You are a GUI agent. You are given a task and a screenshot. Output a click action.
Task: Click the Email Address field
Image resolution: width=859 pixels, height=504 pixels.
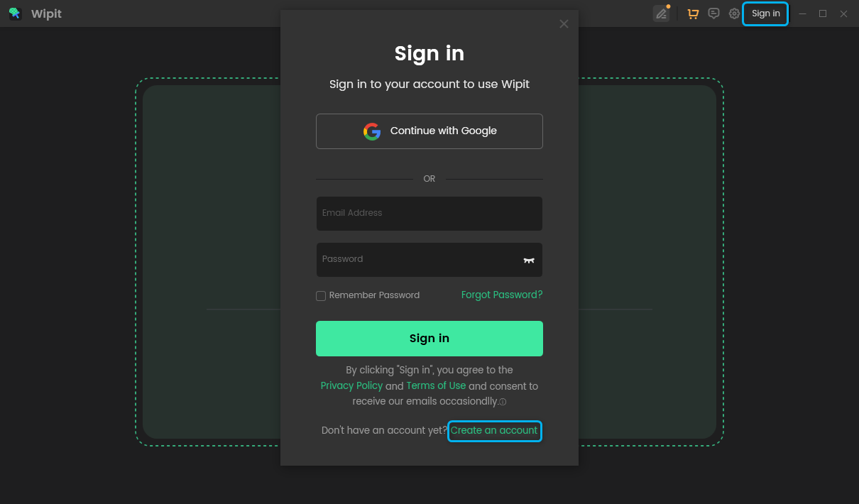coord(429,214)
